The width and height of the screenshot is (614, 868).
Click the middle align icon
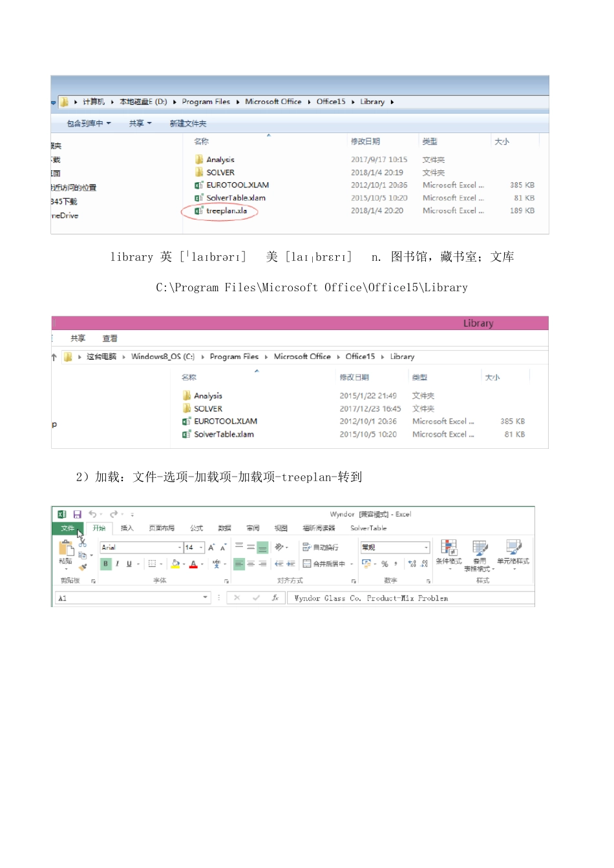251,547
